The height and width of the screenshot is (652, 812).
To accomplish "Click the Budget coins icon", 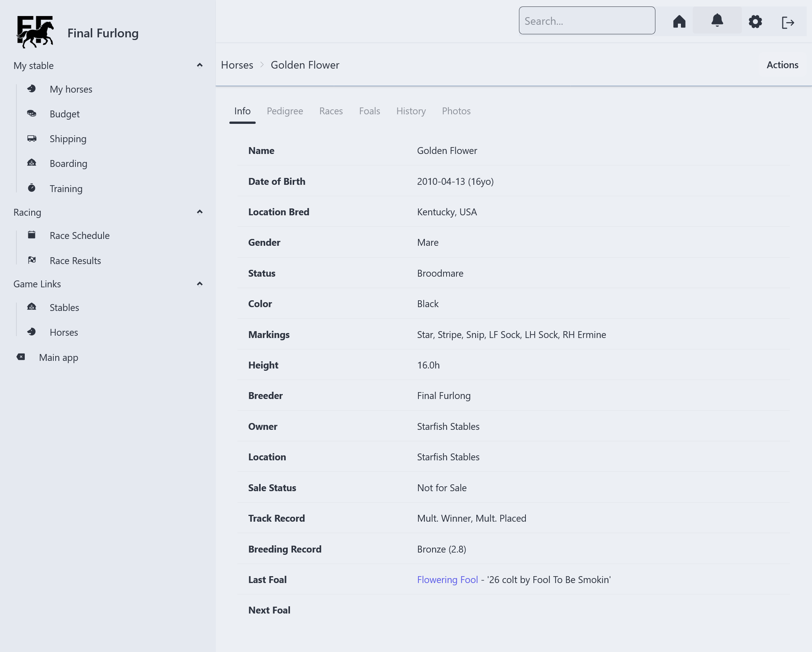I will point(32,114).
